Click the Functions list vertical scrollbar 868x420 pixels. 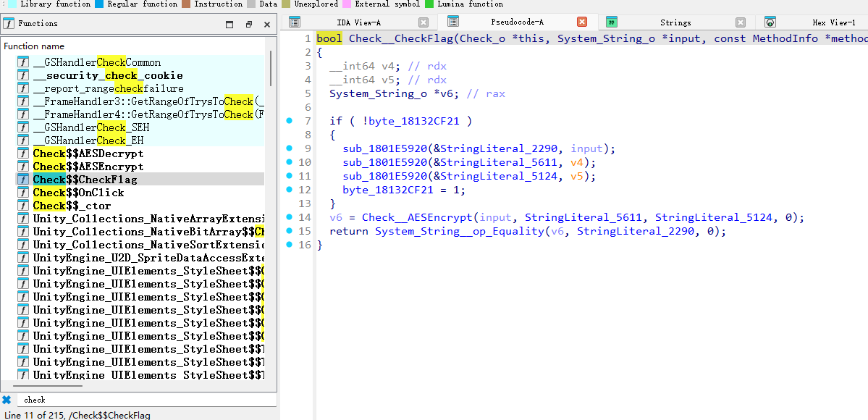point(271,68)
